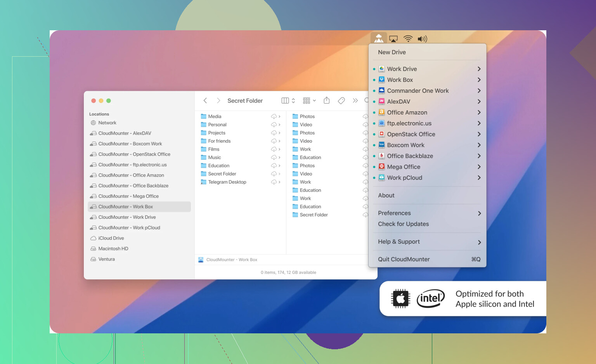Go back with the Finder back arrow
Image resolution: width=596 pixels, height=364 pixels.
click(x=205, y=101)
